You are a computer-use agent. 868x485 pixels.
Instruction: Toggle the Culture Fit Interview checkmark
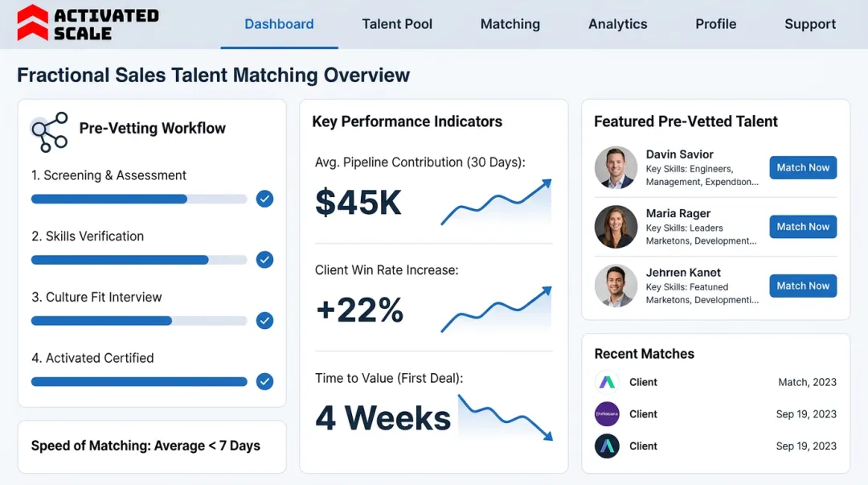point(264,320)
